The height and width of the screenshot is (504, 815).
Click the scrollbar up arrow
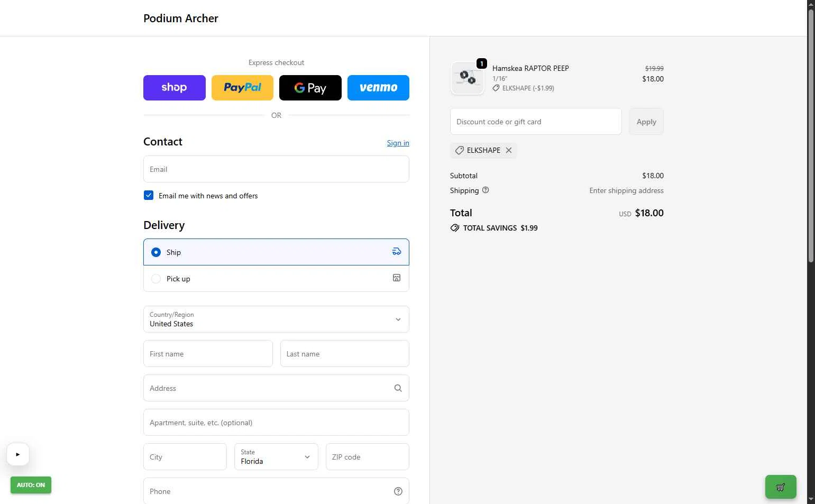tap(811, 4)
